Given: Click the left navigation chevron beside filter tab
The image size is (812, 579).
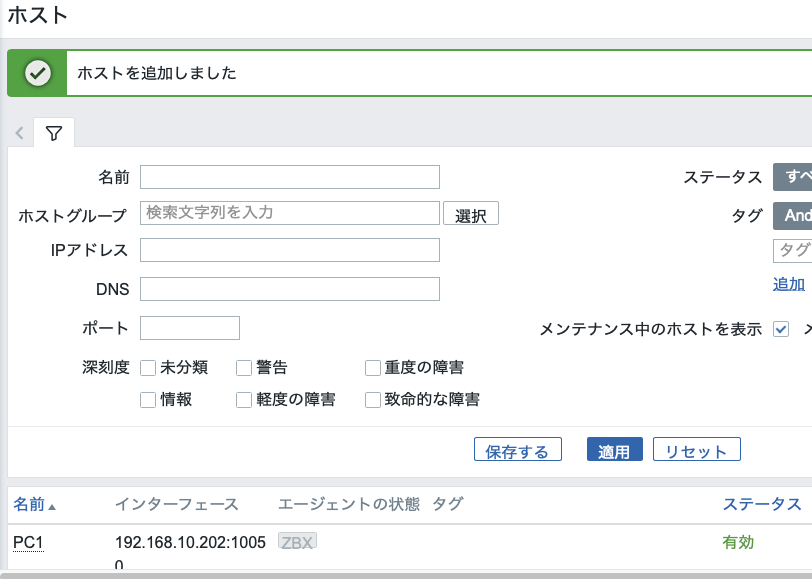Looking at the screenshot, I should (x=18, y=132).
